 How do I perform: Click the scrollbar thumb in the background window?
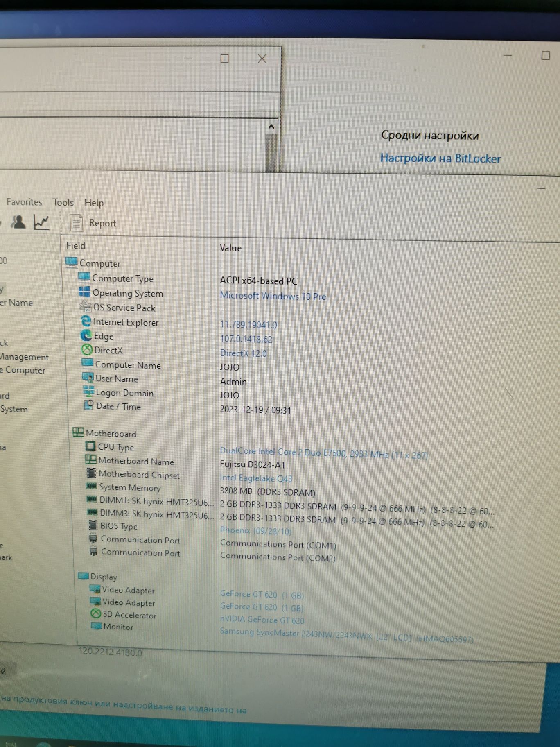coord(271,153)
